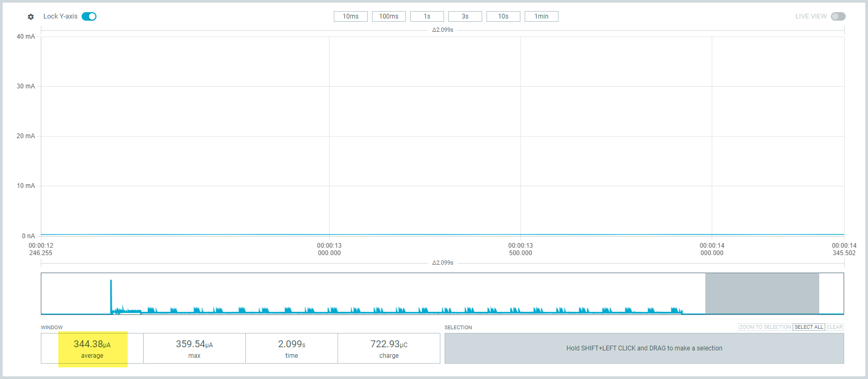
Task: Click the SHIFT+LEFT CLICK selection hint panel
Action: click(644, 348)
